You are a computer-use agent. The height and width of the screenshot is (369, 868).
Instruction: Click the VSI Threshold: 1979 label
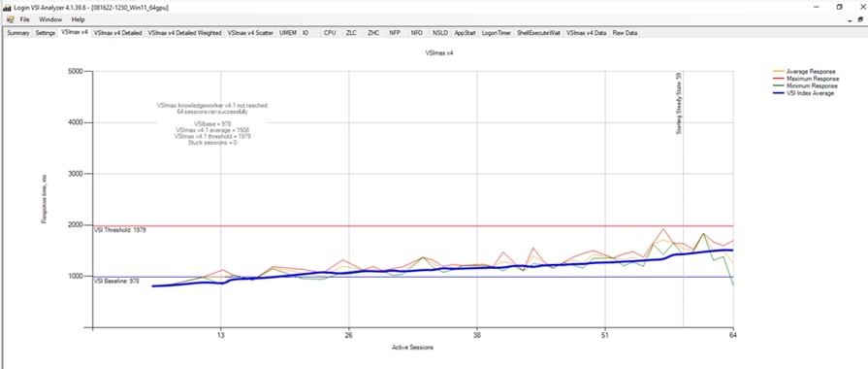(x=119, y=230)
